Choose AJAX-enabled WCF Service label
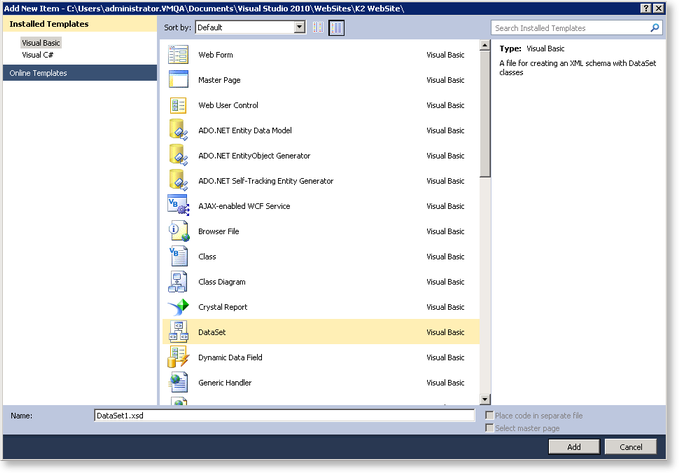 tap(244, 206)
